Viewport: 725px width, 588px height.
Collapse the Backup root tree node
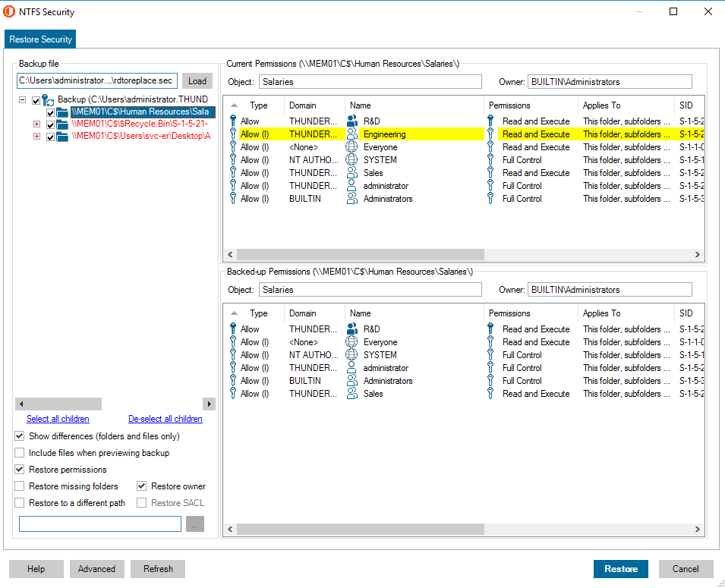tap(23, 100)
